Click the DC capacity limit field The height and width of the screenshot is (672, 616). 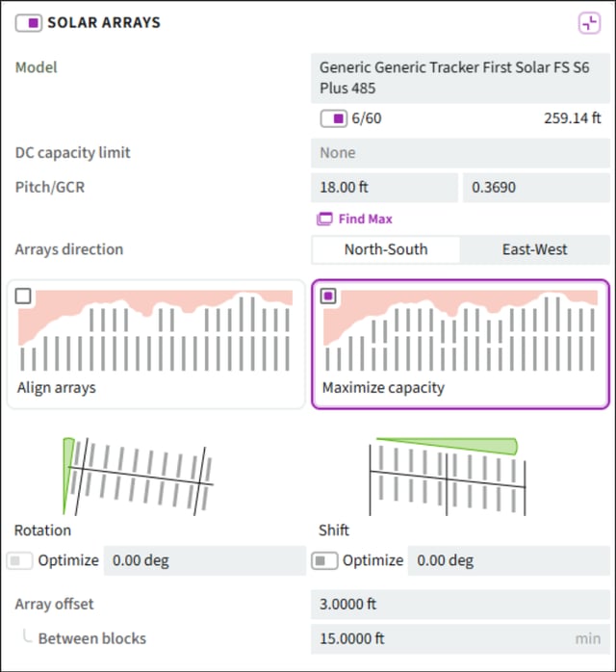tap(460, 153)
